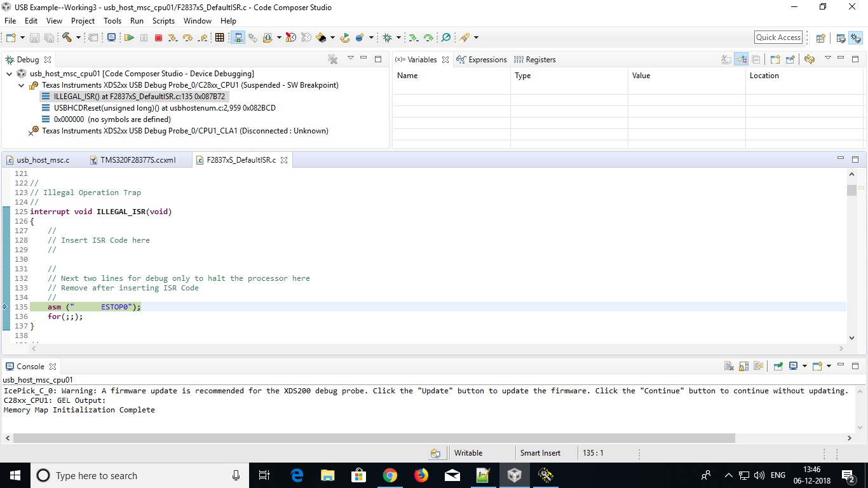Screen dimensions: 868x488
Task: Open the Open Console dropdown arrow
Action: click(828, 366)
